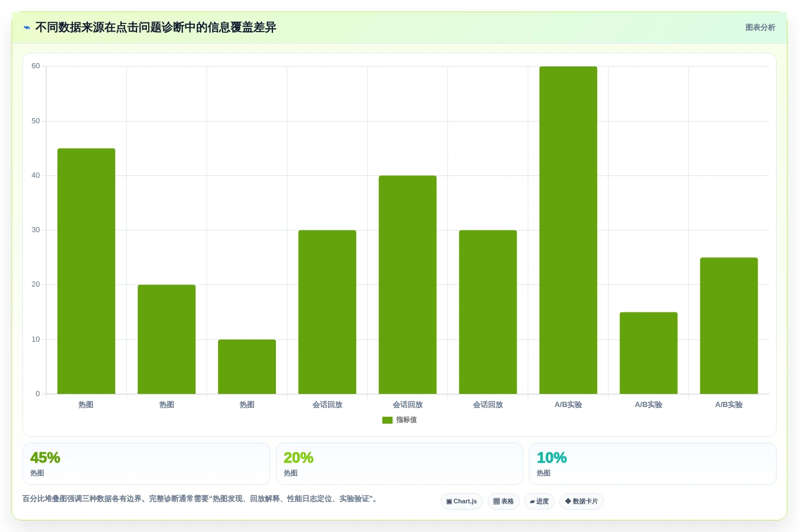This screenshot has width=799, height=532.
Task: Select the 数据卡片 tag
Action: point(582,502)
